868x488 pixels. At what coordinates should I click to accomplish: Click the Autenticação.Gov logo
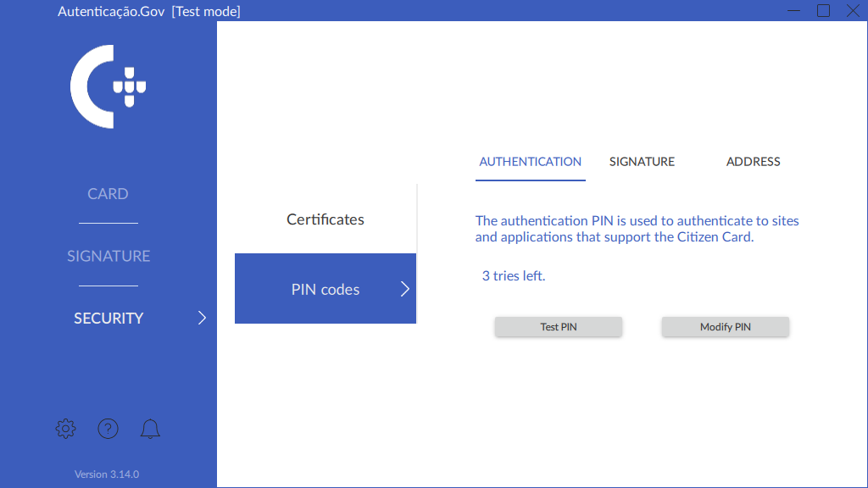click(x=108, y=86)
